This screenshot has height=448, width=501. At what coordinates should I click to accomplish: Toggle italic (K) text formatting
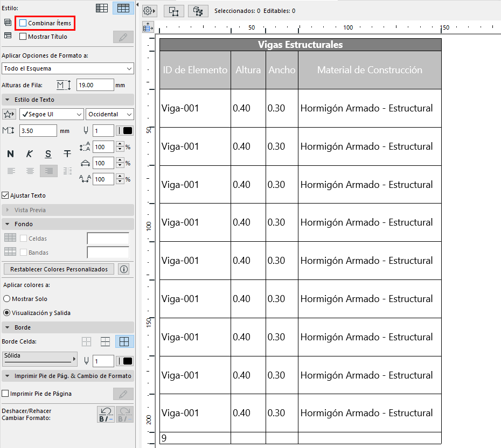tap(30, 154)
